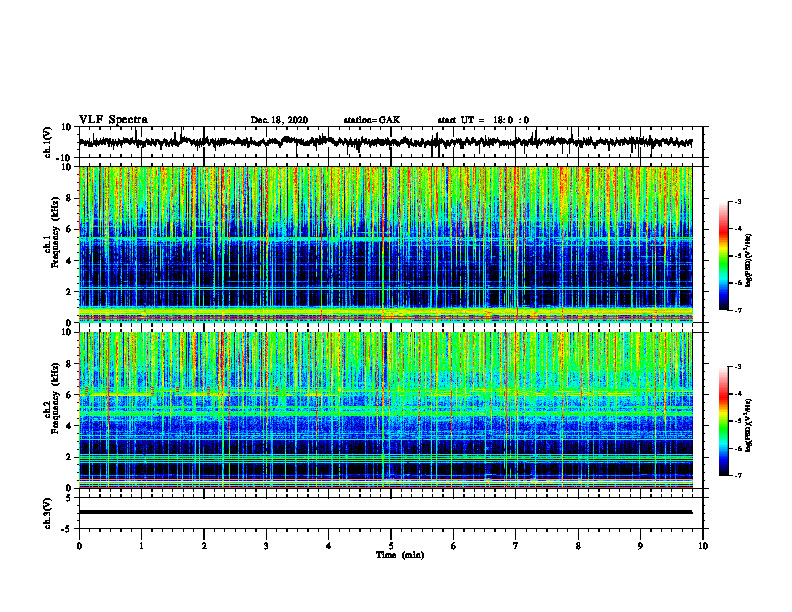
Task: Click time-axis tick label "2"
Action: [204, 546]
